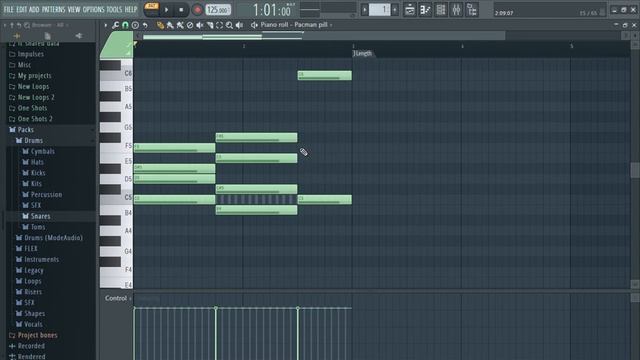
Task: Click the 1:01:00 time display
Action: 273,10
